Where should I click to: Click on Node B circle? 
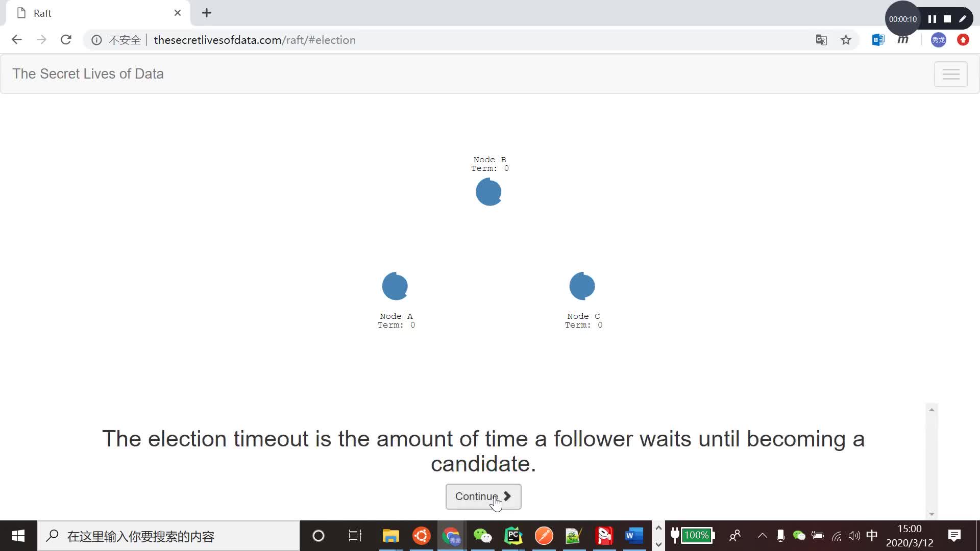488,192
